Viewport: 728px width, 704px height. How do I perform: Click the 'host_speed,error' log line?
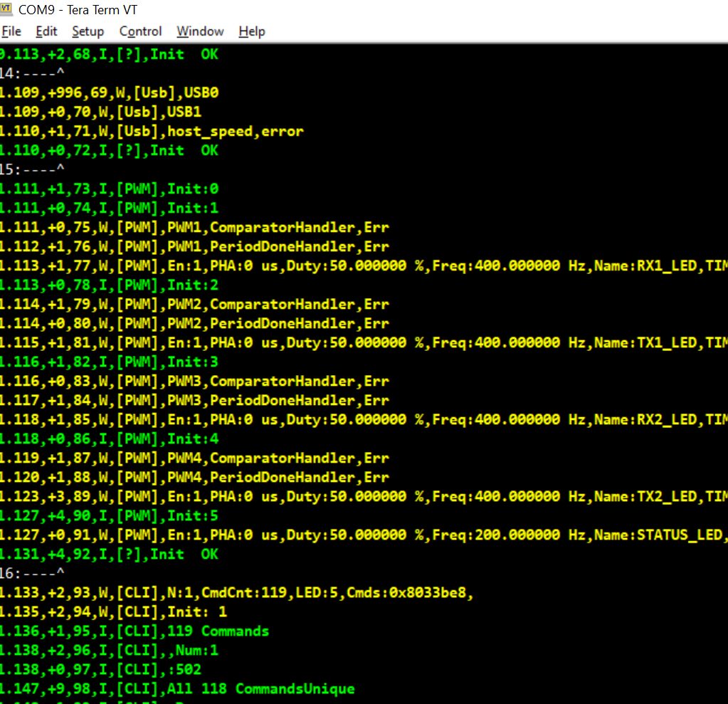pos(152,131)
